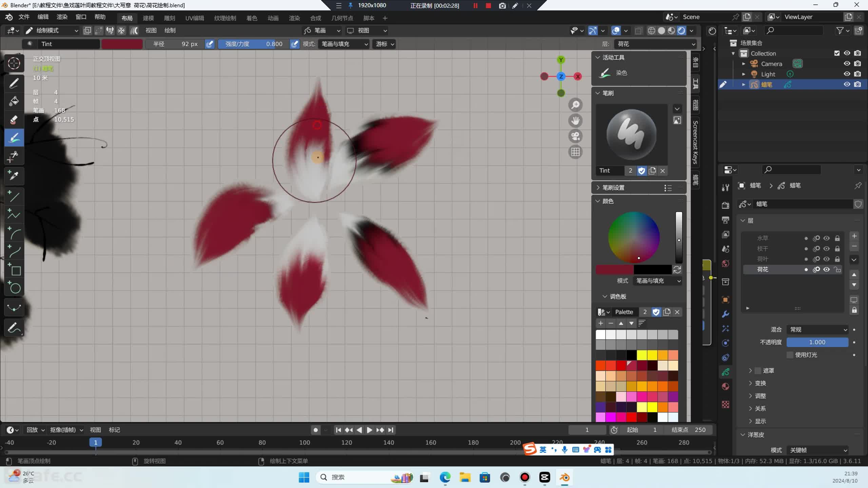The image size is (868, 488).
Task: Open 编辑 menu
Action: (x=43, y=17)
